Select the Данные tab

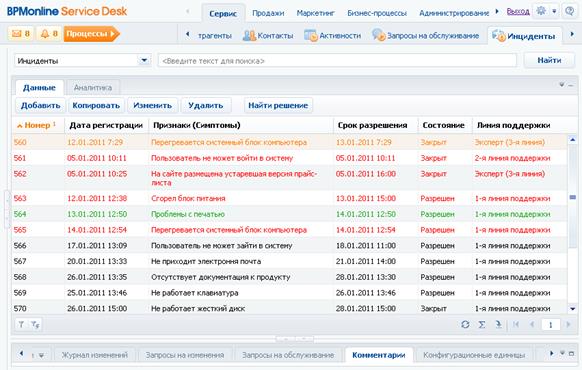(39, 88)
